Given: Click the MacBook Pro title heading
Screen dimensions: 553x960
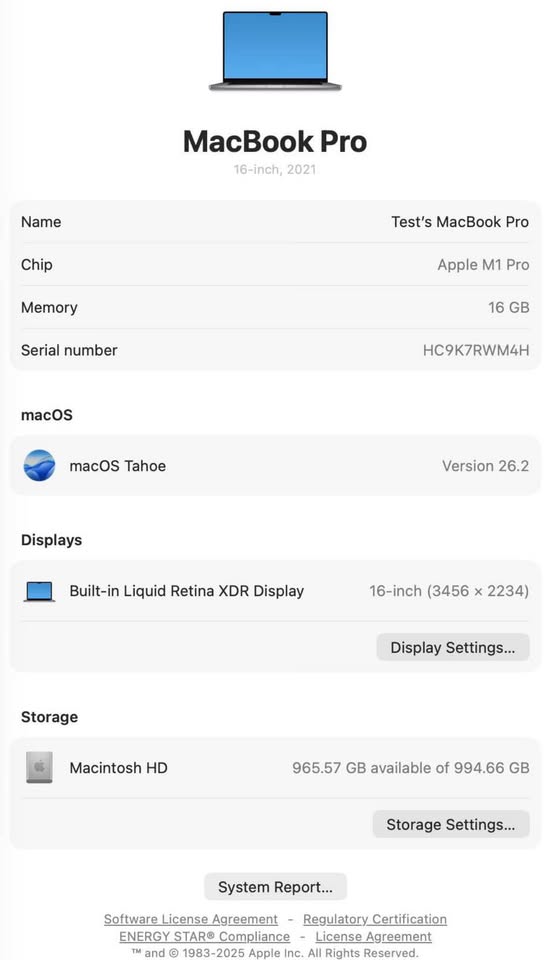Looking at the screenshot, I should pyautogui.click(x=275, y=141).
